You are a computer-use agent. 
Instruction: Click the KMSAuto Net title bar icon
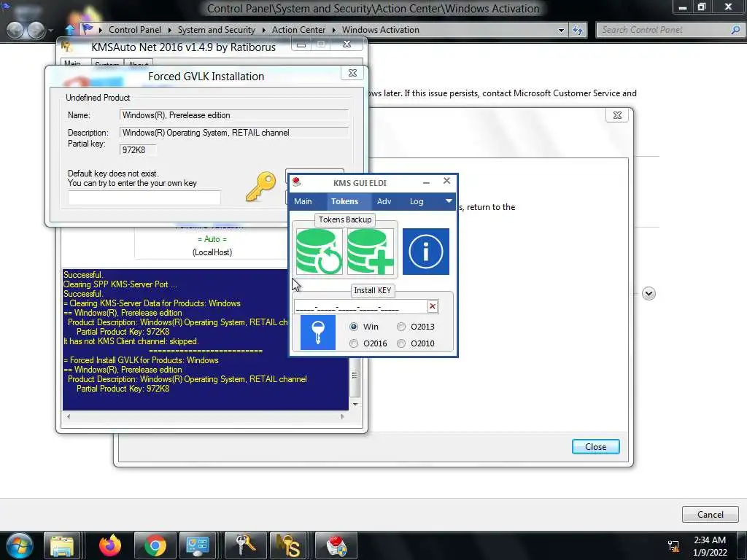coord(66,46)
